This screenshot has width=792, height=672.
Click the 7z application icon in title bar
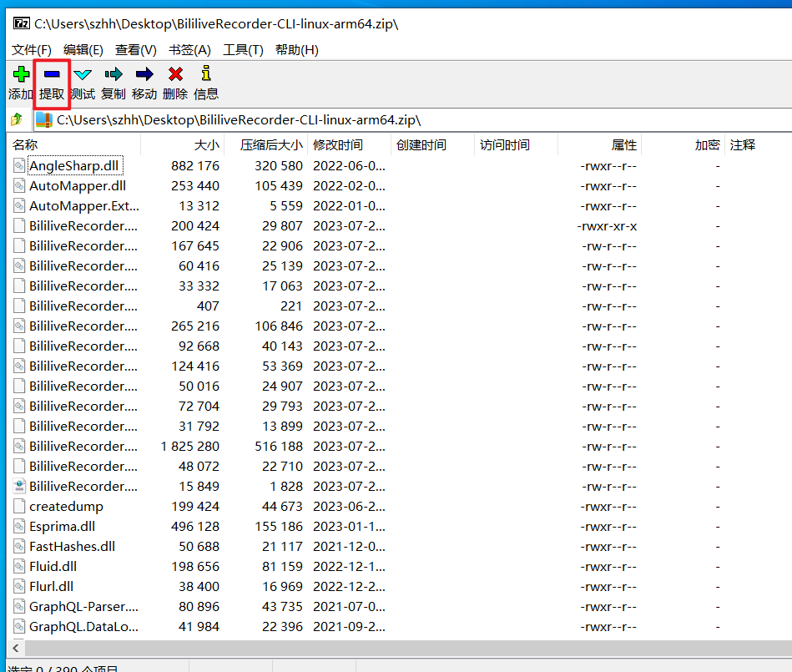point(21,23)
